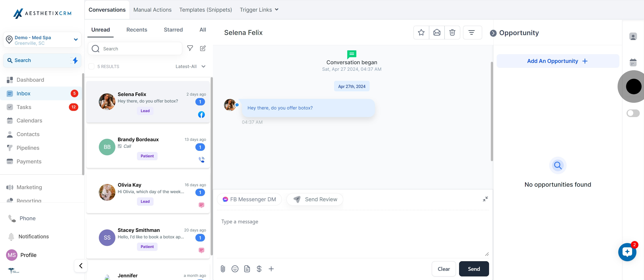Viewport: 644px width, 280px height.
Task: Click the filter funnel icon by search
Action: [x=190, y=48]
